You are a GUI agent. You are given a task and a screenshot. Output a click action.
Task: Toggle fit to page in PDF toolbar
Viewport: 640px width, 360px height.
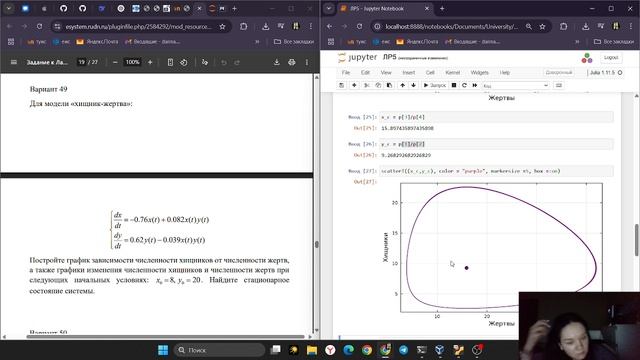tap(170, 62)
